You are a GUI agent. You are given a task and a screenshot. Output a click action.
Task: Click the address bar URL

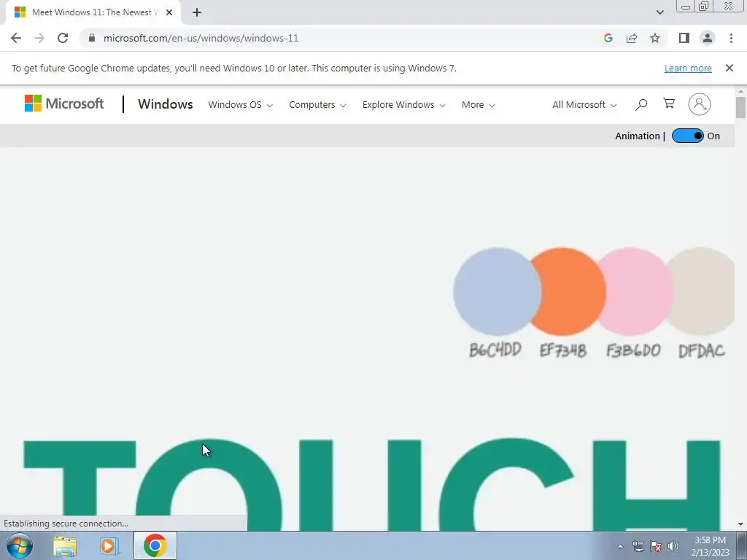[201, 38]
